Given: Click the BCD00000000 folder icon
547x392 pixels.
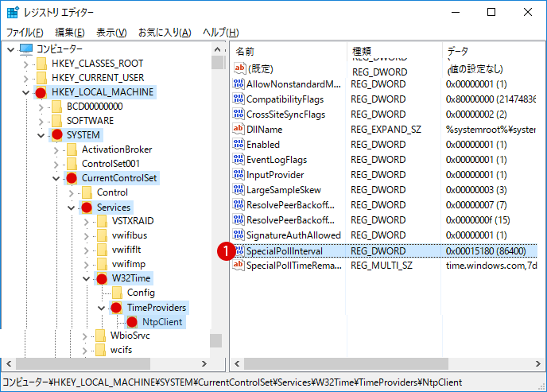Looking at the screenshot, I should tap(56, 107).
